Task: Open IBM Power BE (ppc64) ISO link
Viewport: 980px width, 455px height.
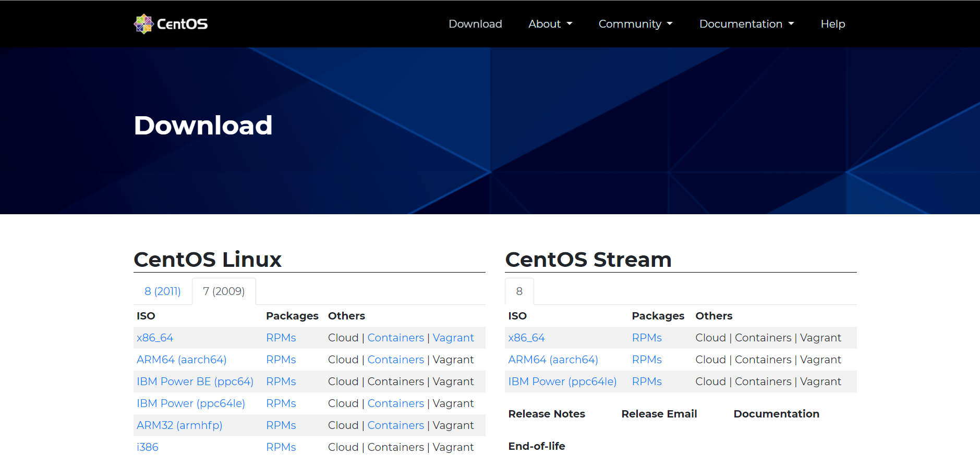Action: coord(195,382)
